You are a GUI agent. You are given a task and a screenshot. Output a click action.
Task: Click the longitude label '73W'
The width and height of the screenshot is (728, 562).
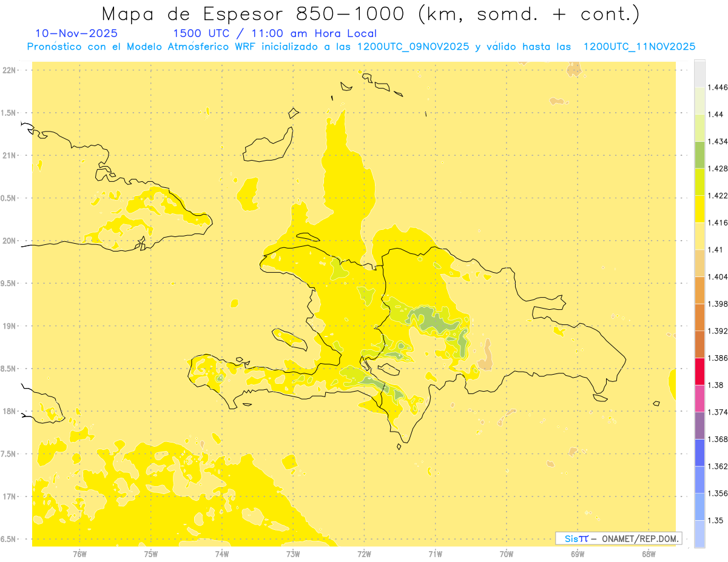[x=293, y=554]
